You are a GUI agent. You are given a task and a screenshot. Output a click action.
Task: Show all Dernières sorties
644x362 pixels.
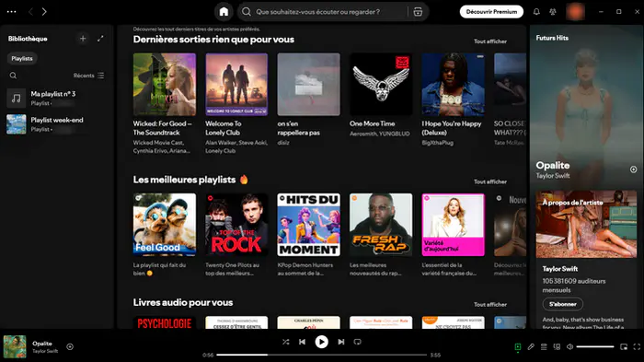(490, 41)
